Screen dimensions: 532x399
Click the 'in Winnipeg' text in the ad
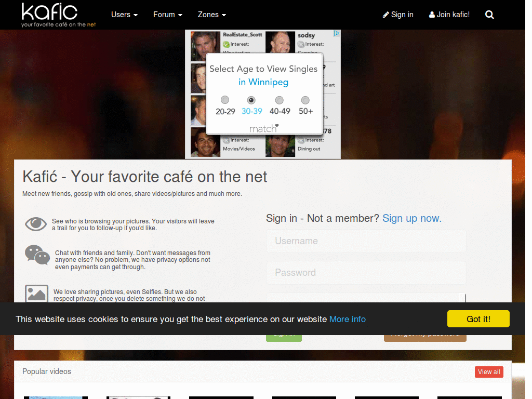(x=263, y=82)
